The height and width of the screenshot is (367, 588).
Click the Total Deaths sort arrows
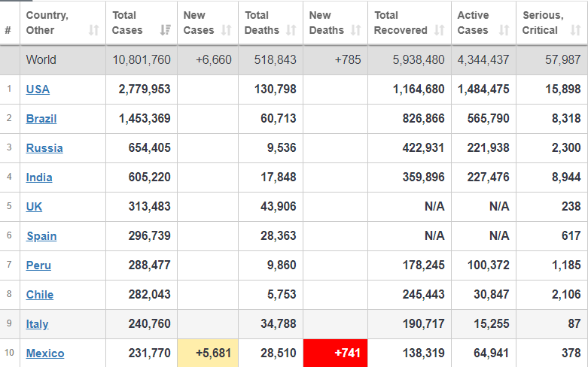coord(291,31)
